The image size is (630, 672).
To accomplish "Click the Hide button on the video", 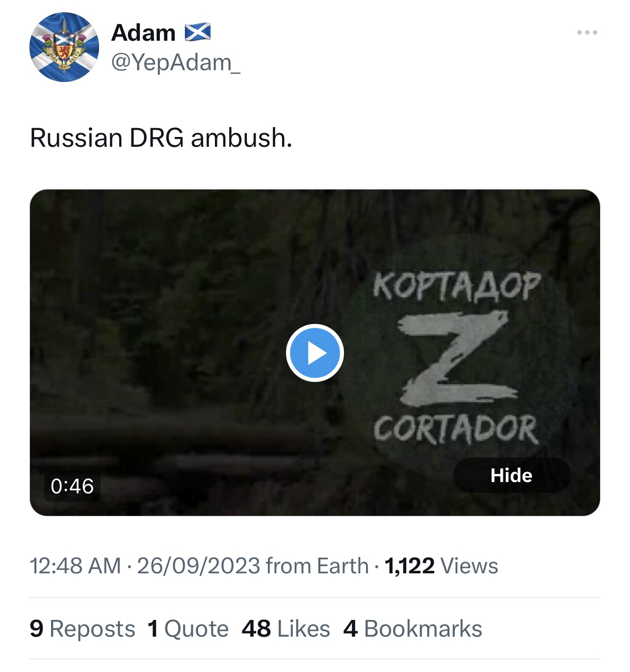I will coord(512,475).
